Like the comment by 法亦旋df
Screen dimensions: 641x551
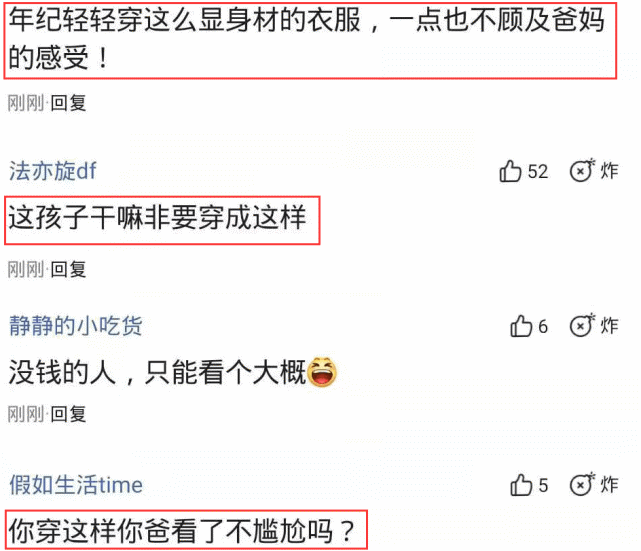tap(510, 171)
